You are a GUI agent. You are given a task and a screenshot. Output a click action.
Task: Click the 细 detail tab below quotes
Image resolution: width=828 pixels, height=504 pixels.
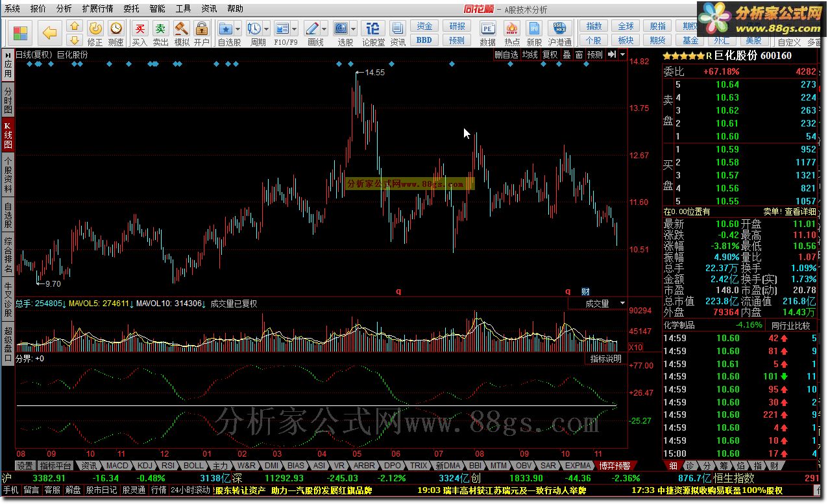tap(673, 466)
